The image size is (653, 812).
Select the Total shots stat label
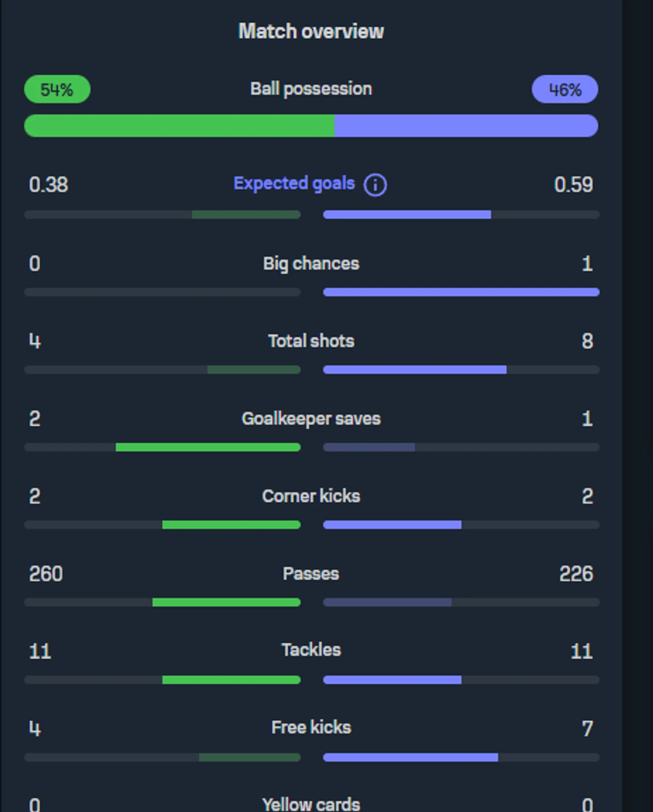point(311,341)
